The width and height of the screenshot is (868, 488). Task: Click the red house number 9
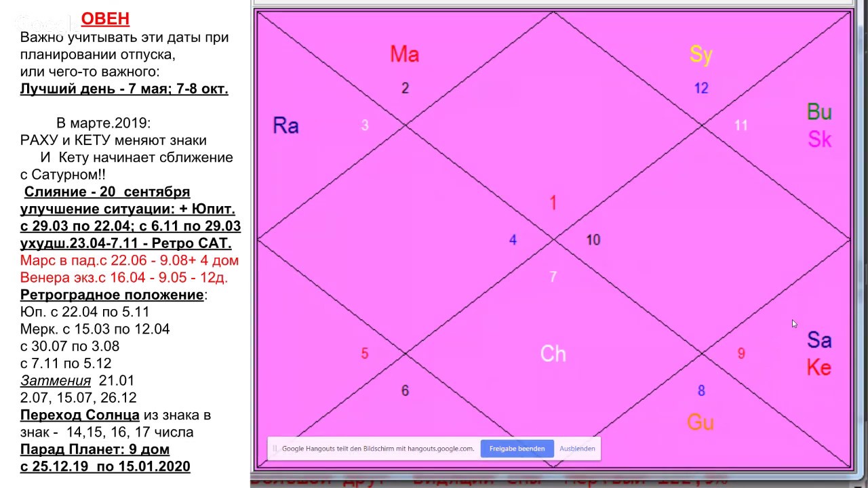741,353
